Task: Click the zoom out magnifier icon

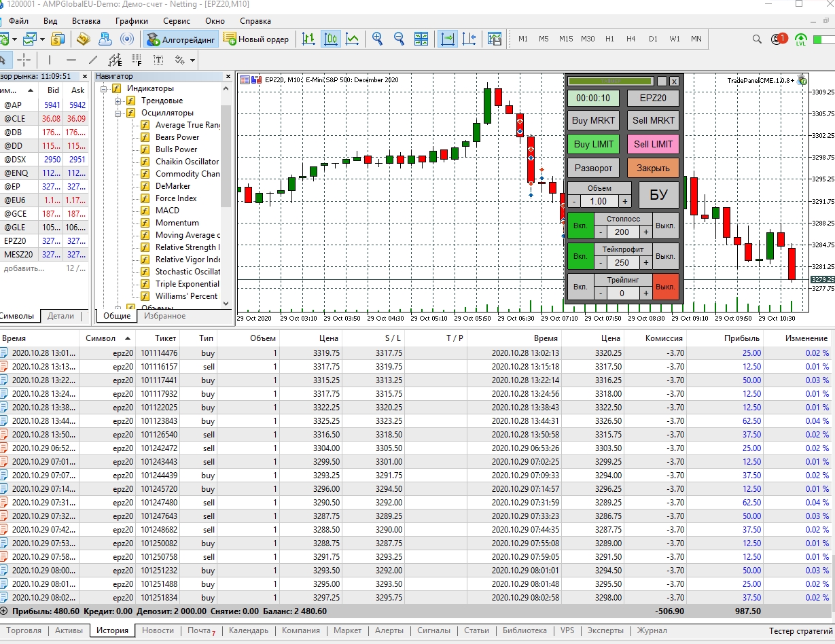Action: pyautogui.click(x=399, y=39)
